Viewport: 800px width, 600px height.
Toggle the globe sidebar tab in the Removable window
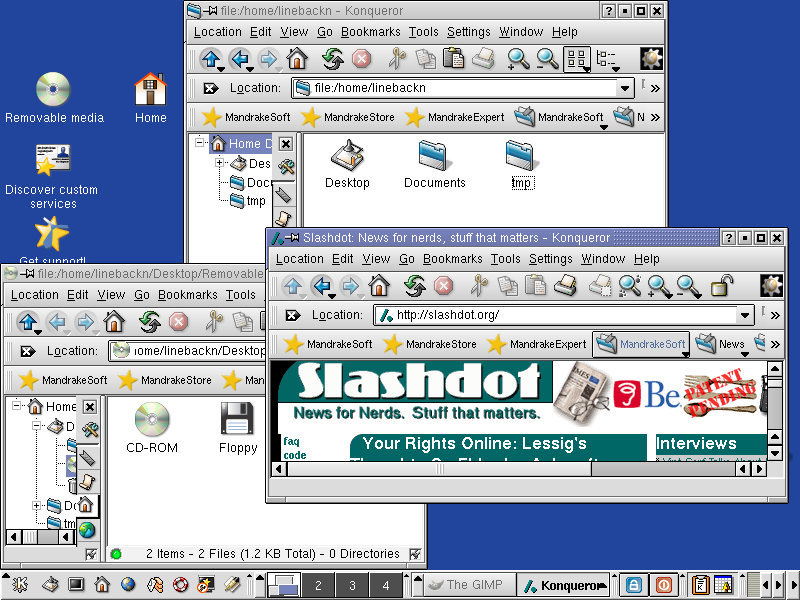[x=87, y=531]
